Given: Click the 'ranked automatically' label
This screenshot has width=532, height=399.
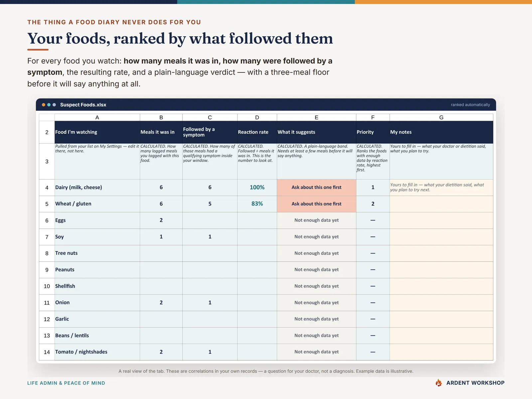Looking at the screenshot, I should pos(470,105).
